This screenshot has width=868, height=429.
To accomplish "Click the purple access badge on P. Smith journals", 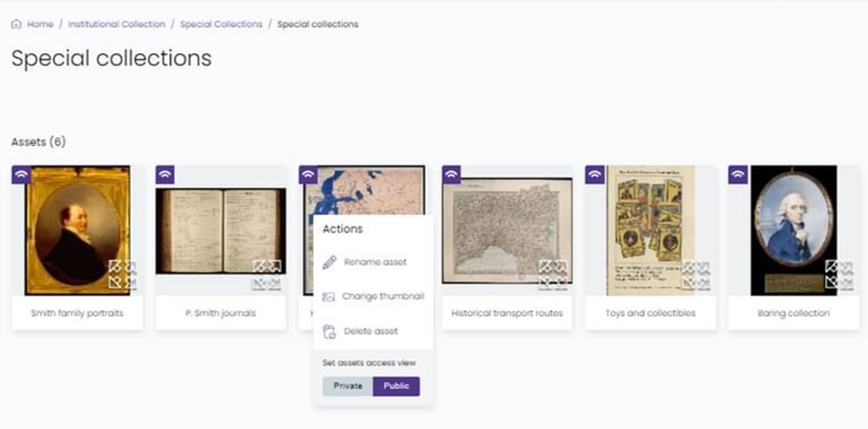I will (165, 174).
